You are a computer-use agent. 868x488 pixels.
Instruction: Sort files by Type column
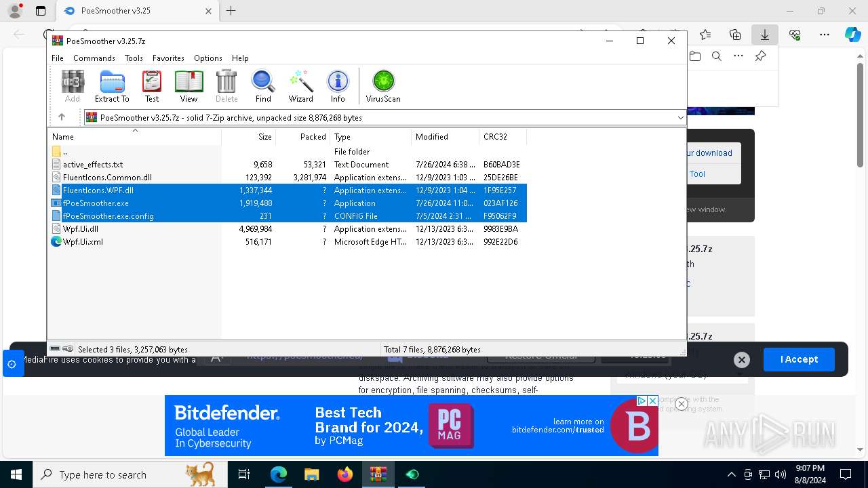pos(371,137)
